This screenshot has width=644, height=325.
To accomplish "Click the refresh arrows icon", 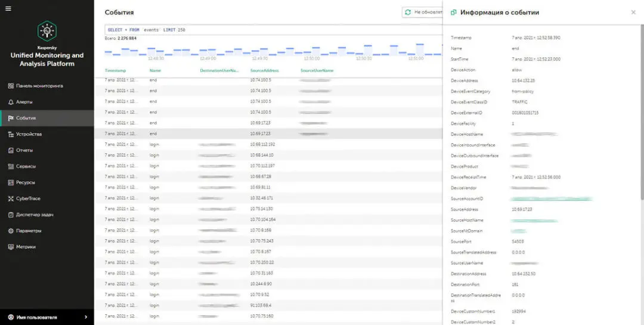I will coord(408,13).
